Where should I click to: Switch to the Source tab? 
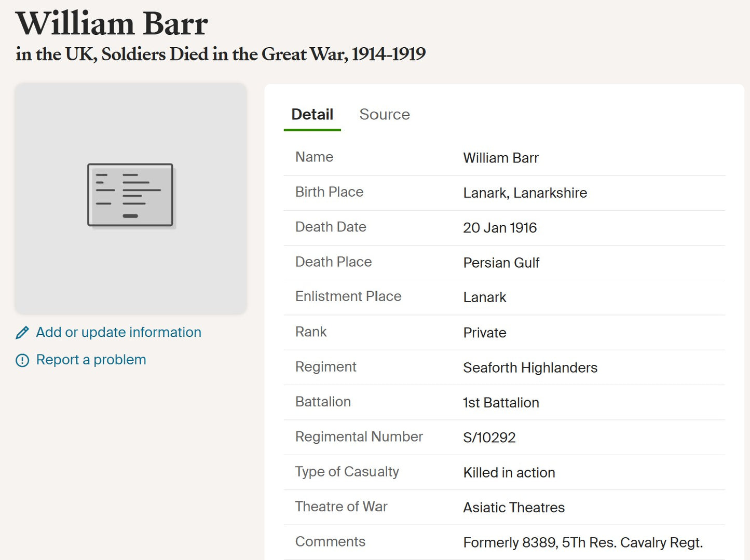click(x=384, y=115)
